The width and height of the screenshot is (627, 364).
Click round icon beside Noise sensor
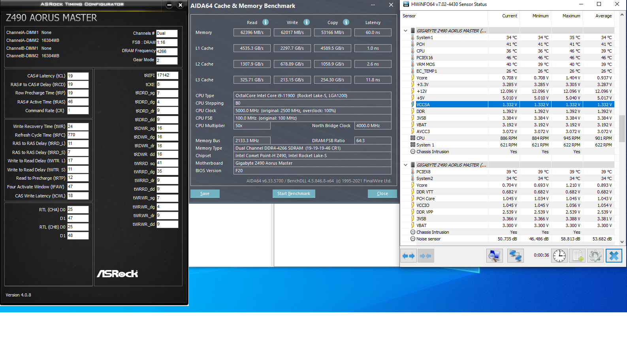point(413,239)
